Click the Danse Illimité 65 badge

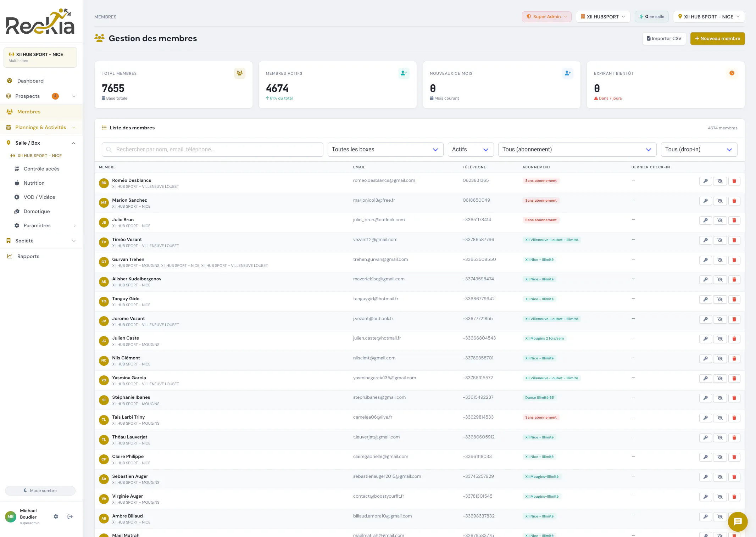(539, 398)
